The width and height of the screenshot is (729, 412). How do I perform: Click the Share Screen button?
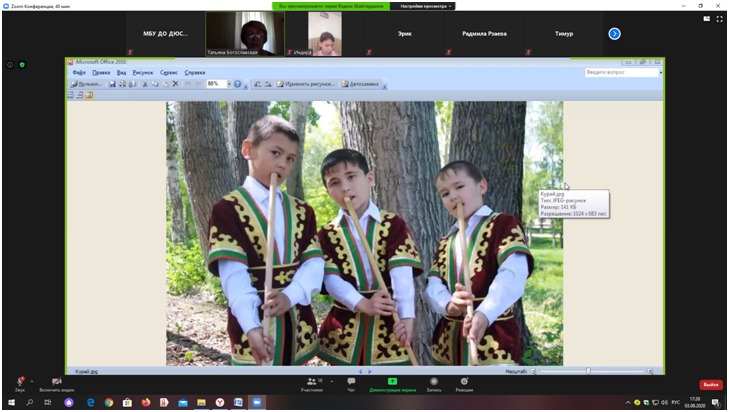[392, 384]
